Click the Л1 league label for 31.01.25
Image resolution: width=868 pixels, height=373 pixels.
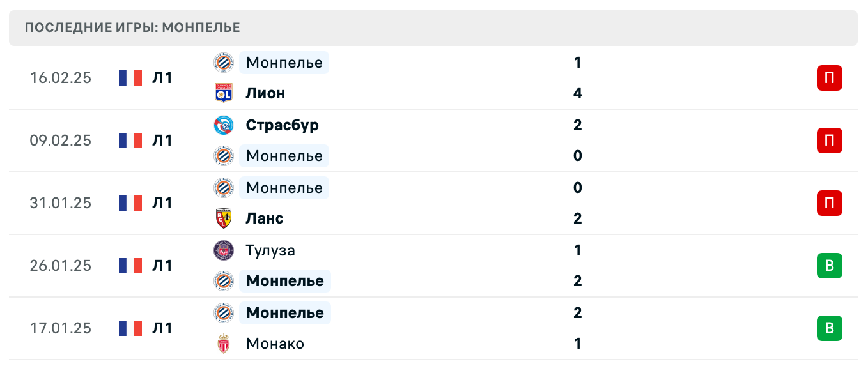tap(162, 203)
